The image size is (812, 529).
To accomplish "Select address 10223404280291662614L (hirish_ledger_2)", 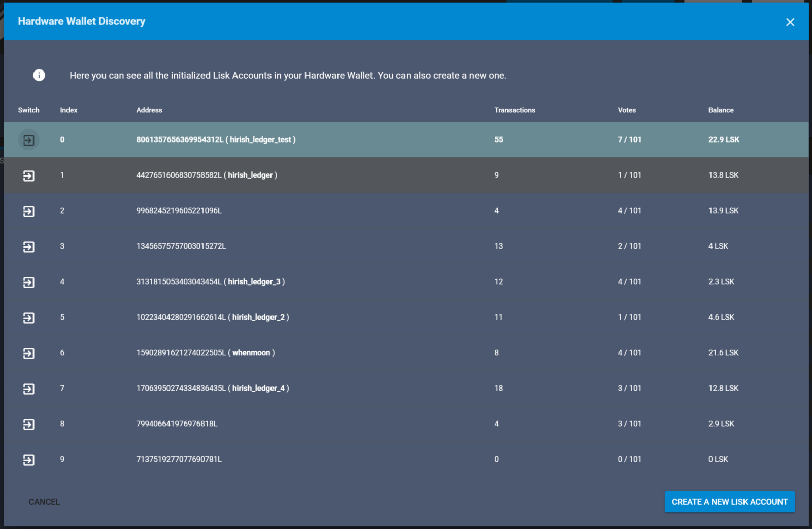I will (x=213, y=317).
